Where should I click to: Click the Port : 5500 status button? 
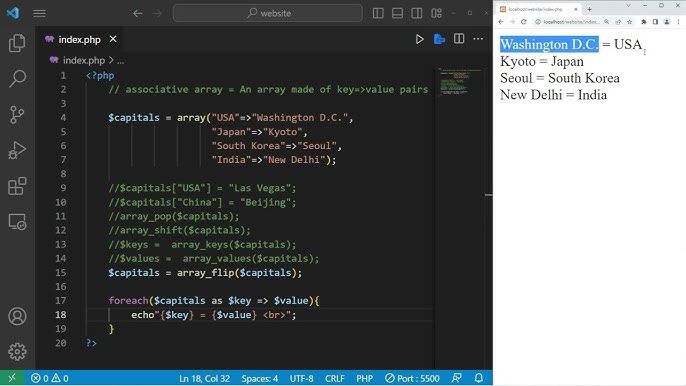(412, 378)
